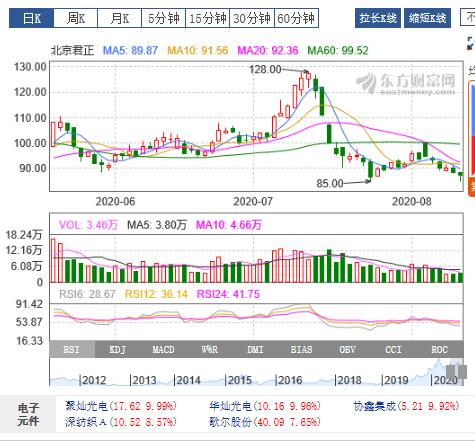The width and height of the screenshot is (475, 441).
Task: Click the MA5: 89.87 legend value
Action: [130, 50]
